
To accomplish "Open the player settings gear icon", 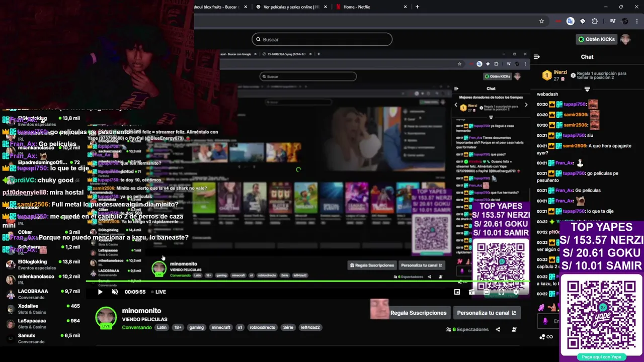I will (516, 292).
